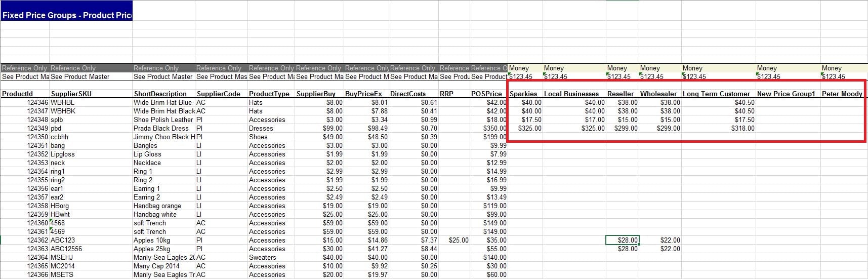Screen dimensions: 868x279
Task: Select the ProductId column header
Action: tap(25, 94)
